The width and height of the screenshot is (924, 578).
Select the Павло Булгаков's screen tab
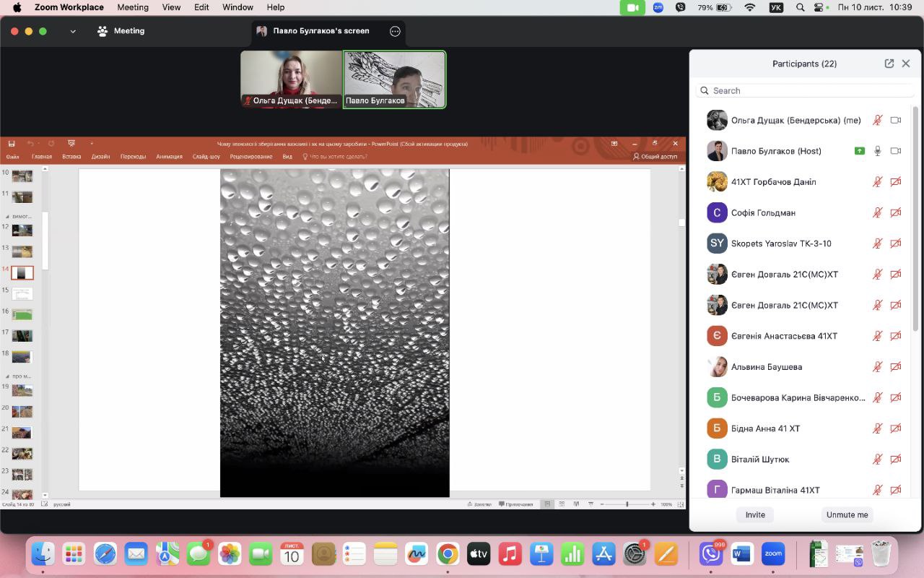point(321,31)
